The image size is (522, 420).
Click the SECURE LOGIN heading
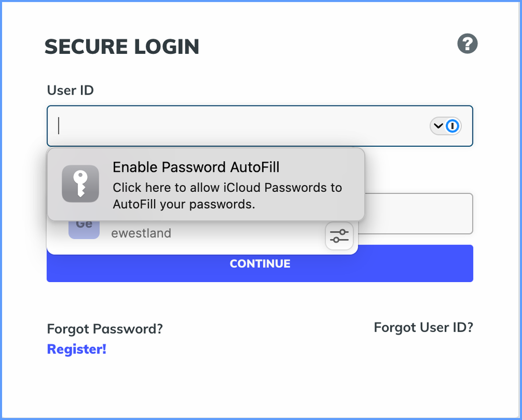122,46
